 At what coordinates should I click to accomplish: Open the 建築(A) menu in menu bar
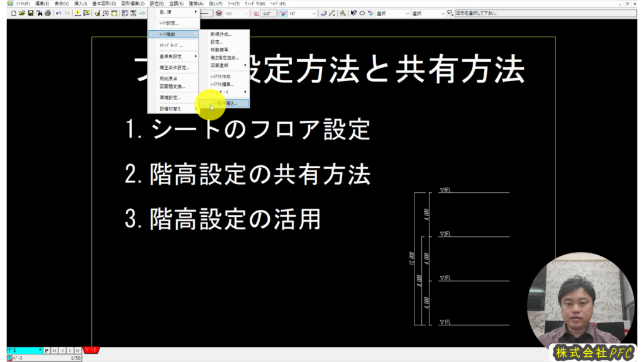(x=196, y=3)
